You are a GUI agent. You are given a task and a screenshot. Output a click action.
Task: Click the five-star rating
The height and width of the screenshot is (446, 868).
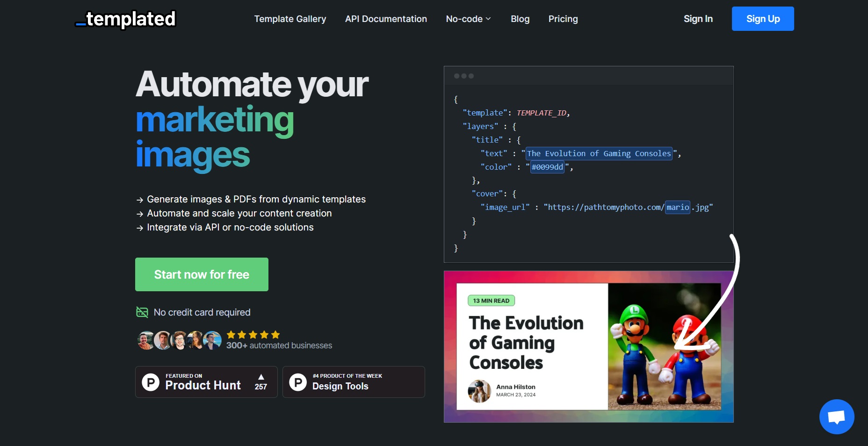point(253,335)
